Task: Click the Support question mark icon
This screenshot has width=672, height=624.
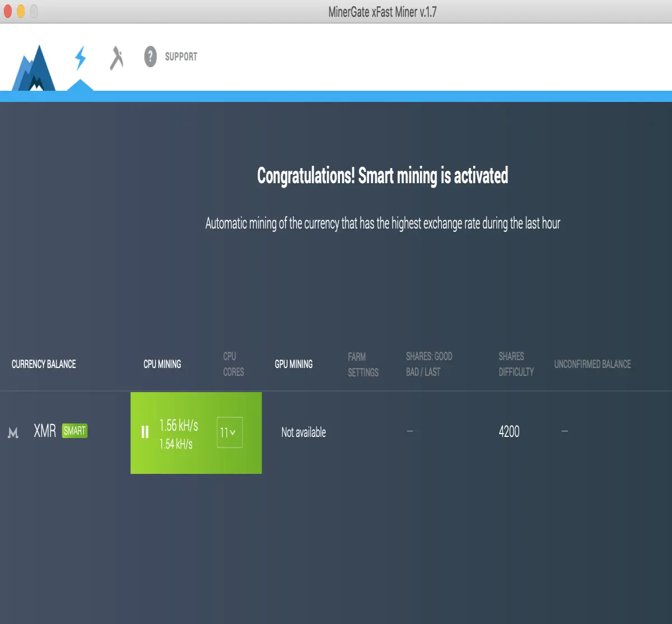Action: 150,57
